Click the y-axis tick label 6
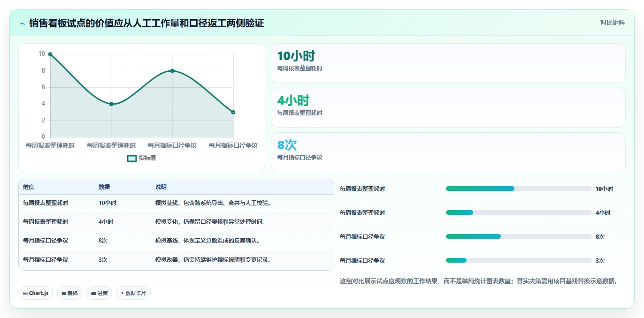 (x=43, y=87)
